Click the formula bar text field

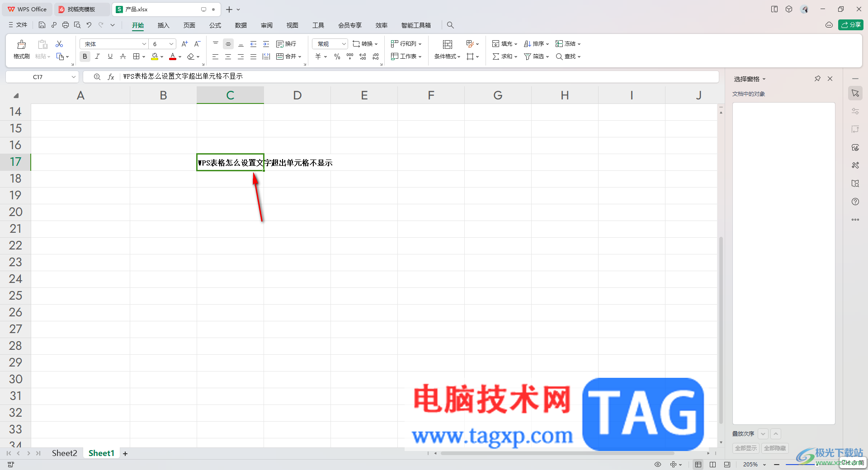pyautogui.click(x=419, y=77)
